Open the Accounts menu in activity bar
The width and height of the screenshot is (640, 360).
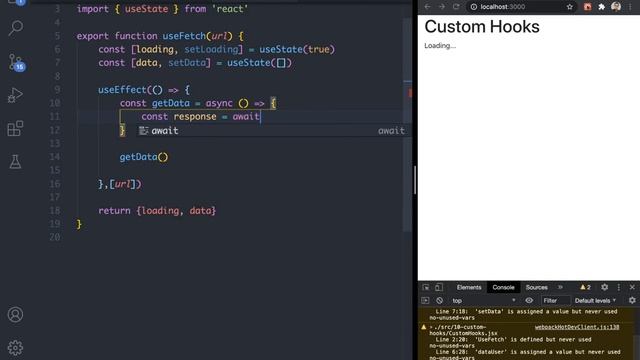pyautogui.click(x=16, y=315)
